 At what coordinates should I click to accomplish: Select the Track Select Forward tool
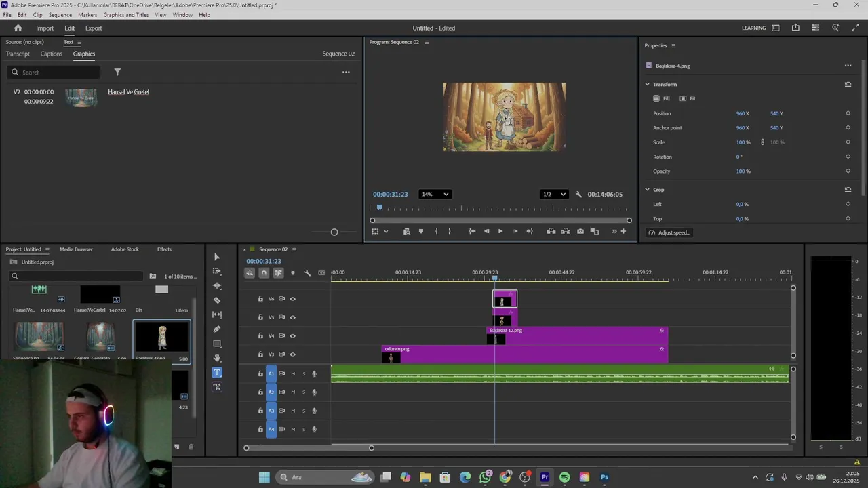coord(217,271)
